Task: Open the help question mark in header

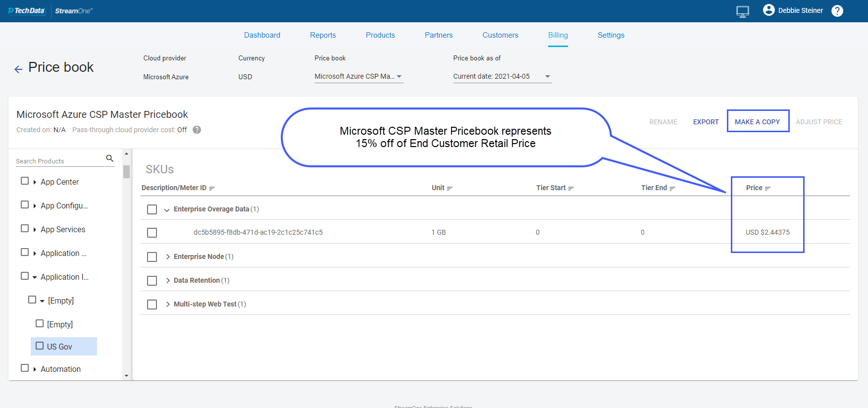Action: click(x=837, y=11)
